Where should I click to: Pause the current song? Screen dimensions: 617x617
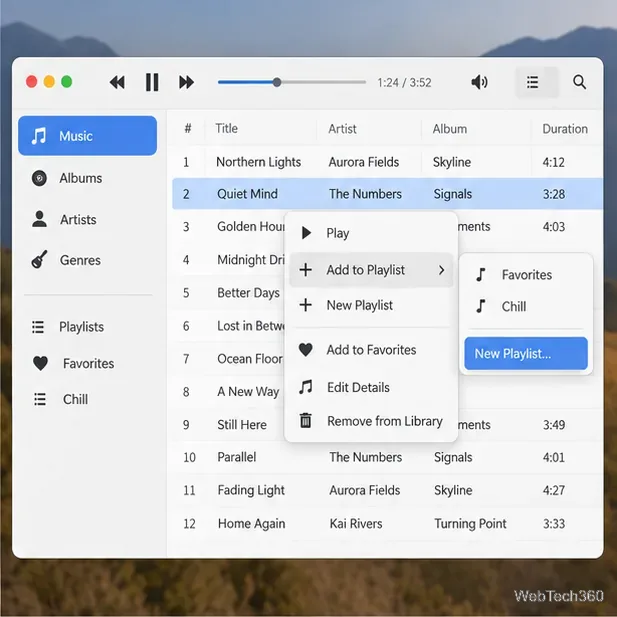(x=152, y=82)
